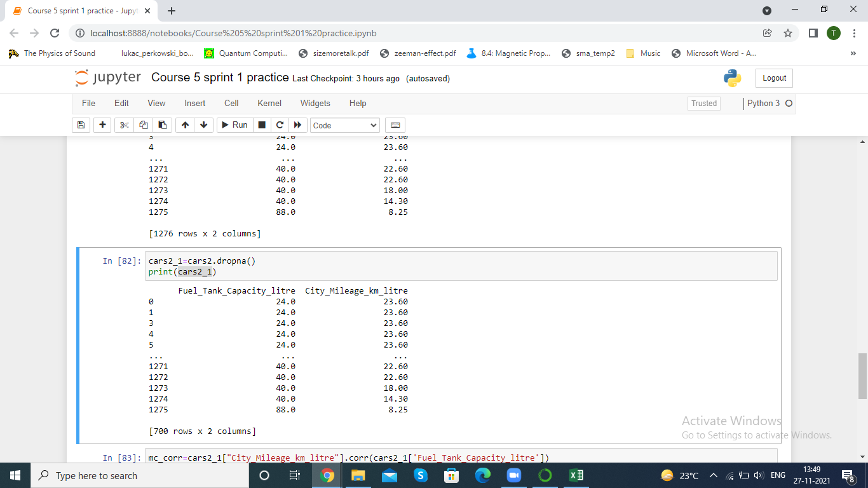
Task: Click the page vertical scrollbar thumb
Action: (x=862, y=376)
